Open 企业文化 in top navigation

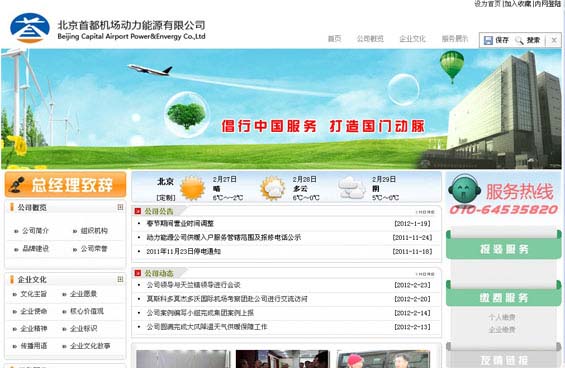(413, 39)
